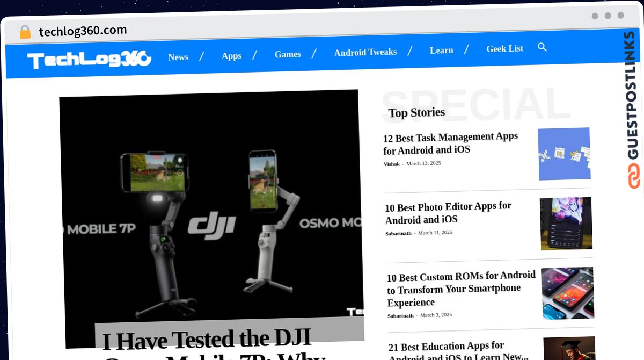The image size is (644, 360).
Task: Click the DJI gimbal featured image
Action: pyautogui.click(x=212, y=210)
